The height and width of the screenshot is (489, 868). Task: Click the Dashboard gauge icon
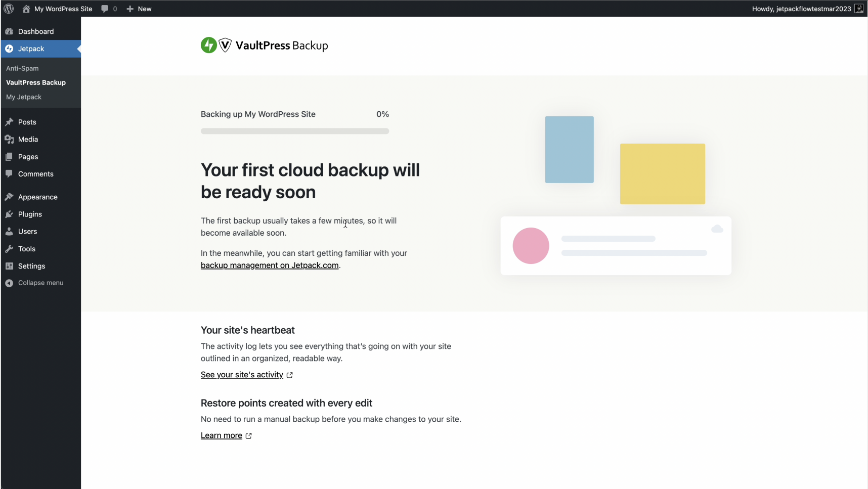click(x=9, y=31)
